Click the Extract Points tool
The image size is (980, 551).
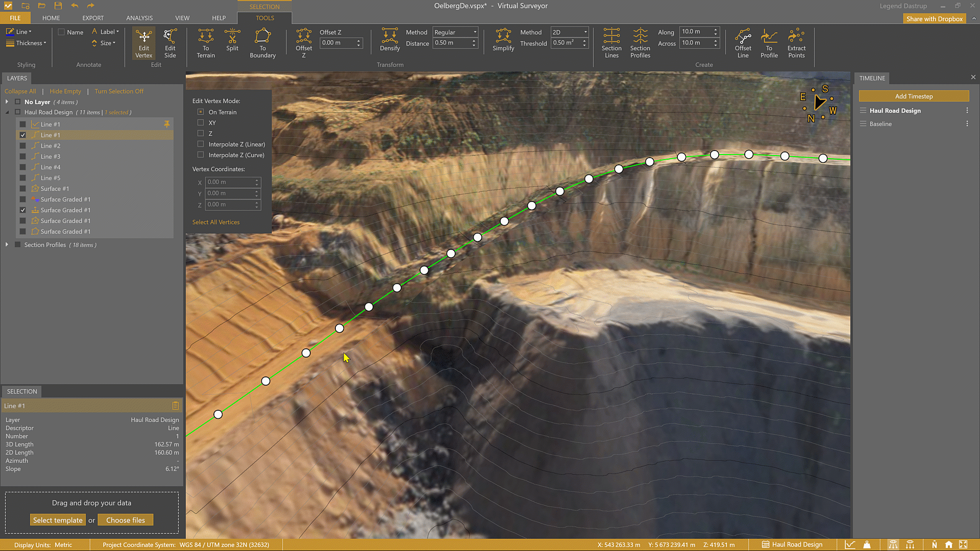tap(796, 43)
